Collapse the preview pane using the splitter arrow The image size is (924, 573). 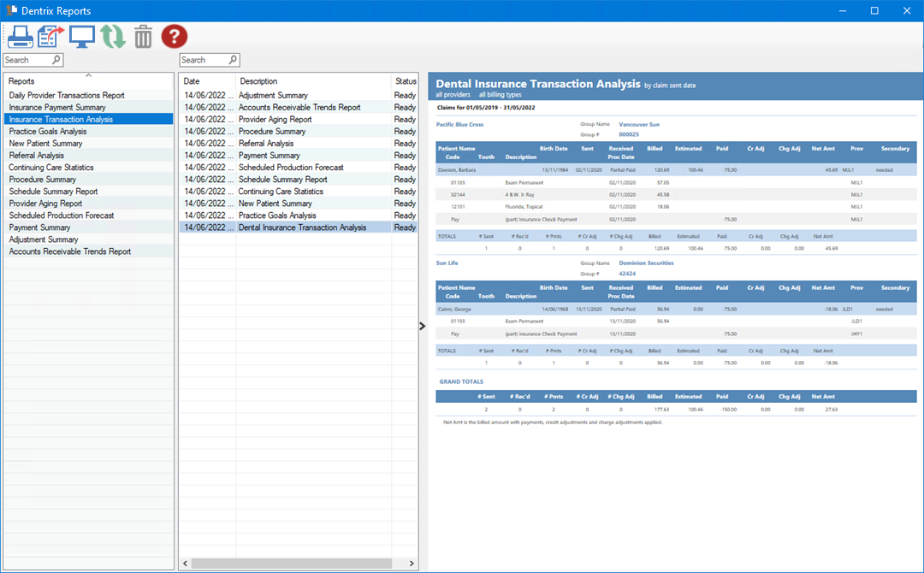pos(422,325)
